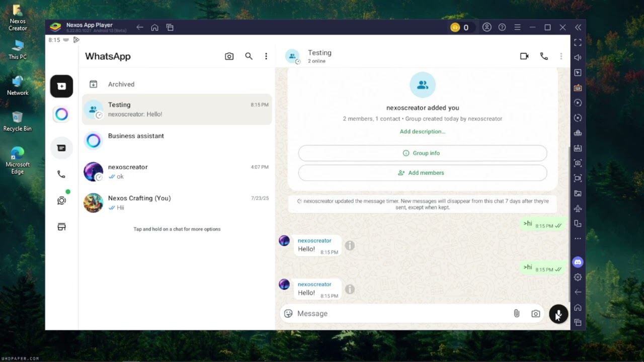
Task: Open the hamburger menu in player title bar
Action: [x=517, y=28]
